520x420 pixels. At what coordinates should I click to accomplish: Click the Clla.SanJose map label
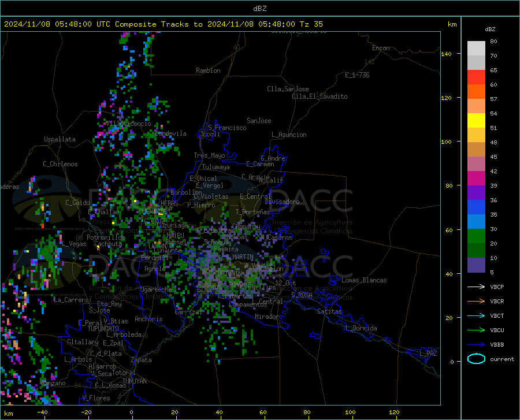pos(288,89)
